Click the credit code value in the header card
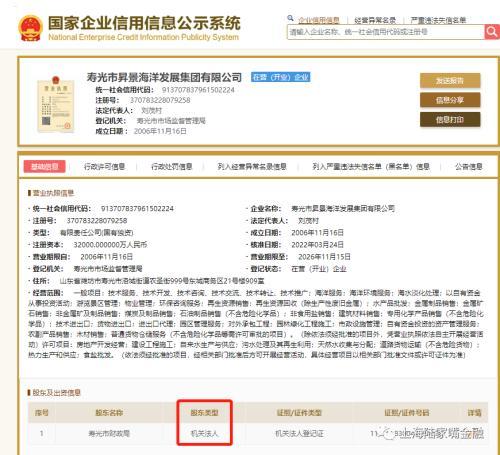The height and width of the screenshot is (455, 500). [x=198, y=90]
